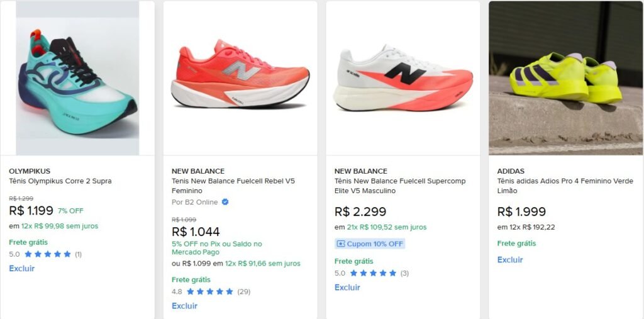Open the Supercomp Elite V5 product photo
The image size is (644, 319).
tap(402, 78)
